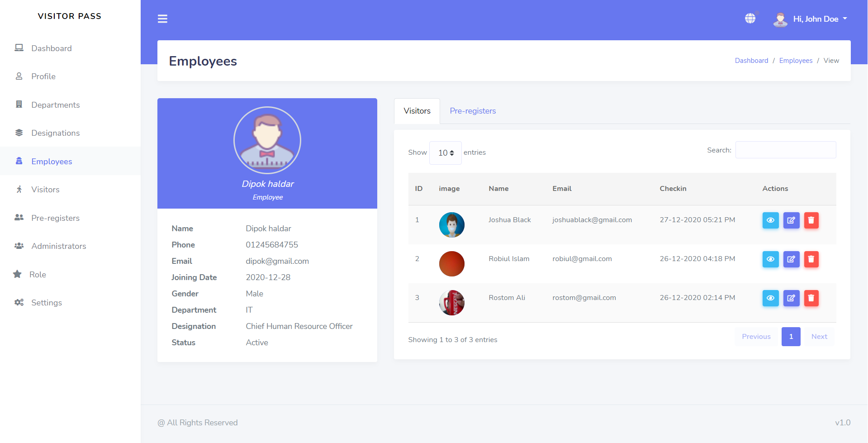Viewport: 868px width, 443px height.
Task: Click the Role star icon
Action: pyautogui.click(x=18, y=274)
